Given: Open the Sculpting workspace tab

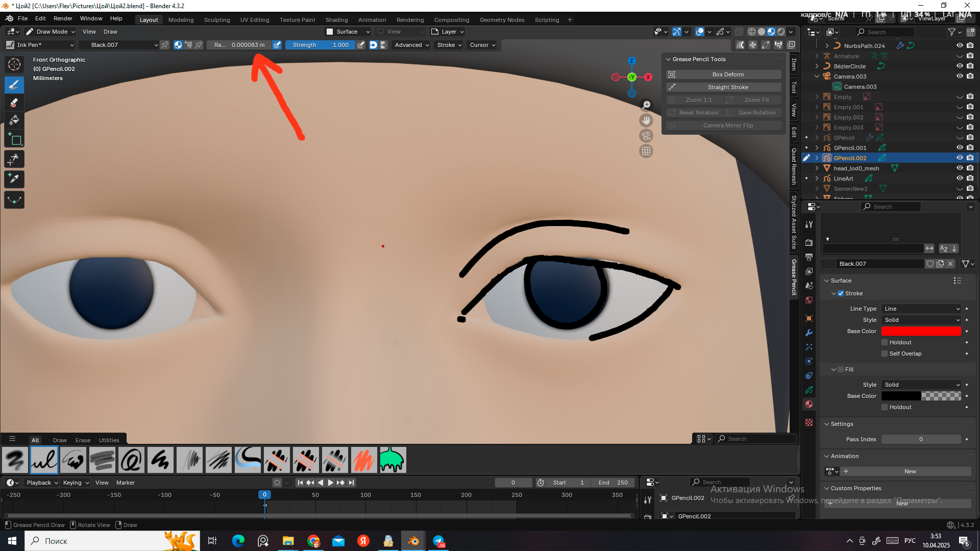Looking at the screenshot, I should (217, 20).
